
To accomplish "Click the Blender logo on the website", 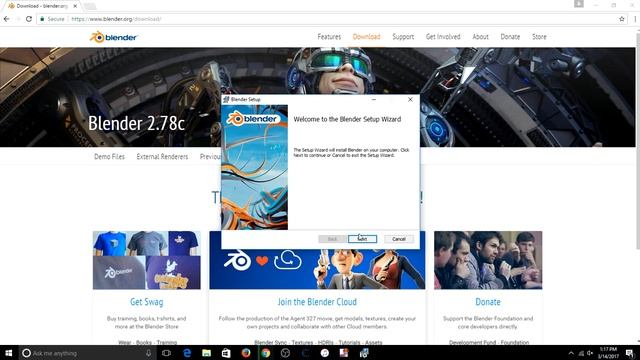I will click(x=113, y=37).
